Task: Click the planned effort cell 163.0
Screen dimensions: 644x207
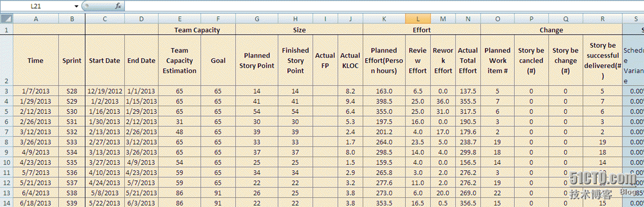Action: click(x=384, y=92)
